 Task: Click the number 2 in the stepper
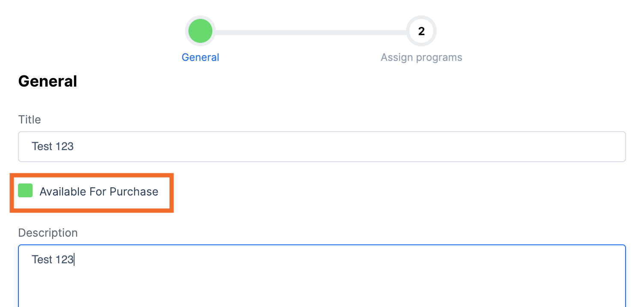pyautogui.click(x=421, y=31)
